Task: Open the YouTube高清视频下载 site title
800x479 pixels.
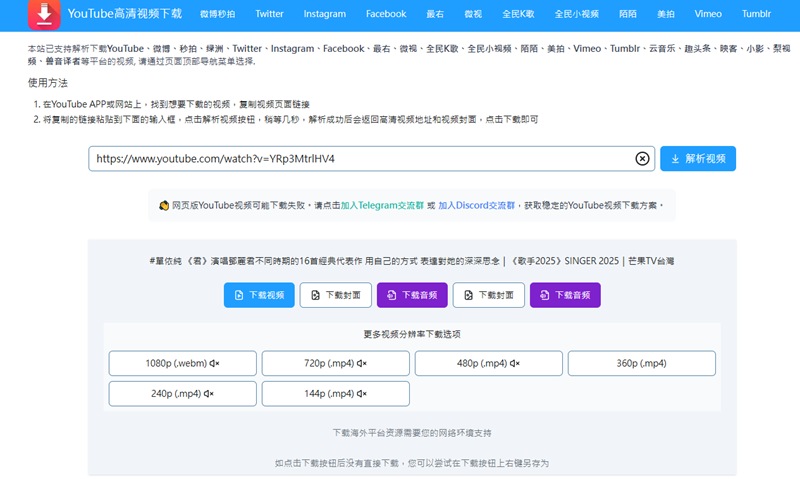Action: (124, 14)
